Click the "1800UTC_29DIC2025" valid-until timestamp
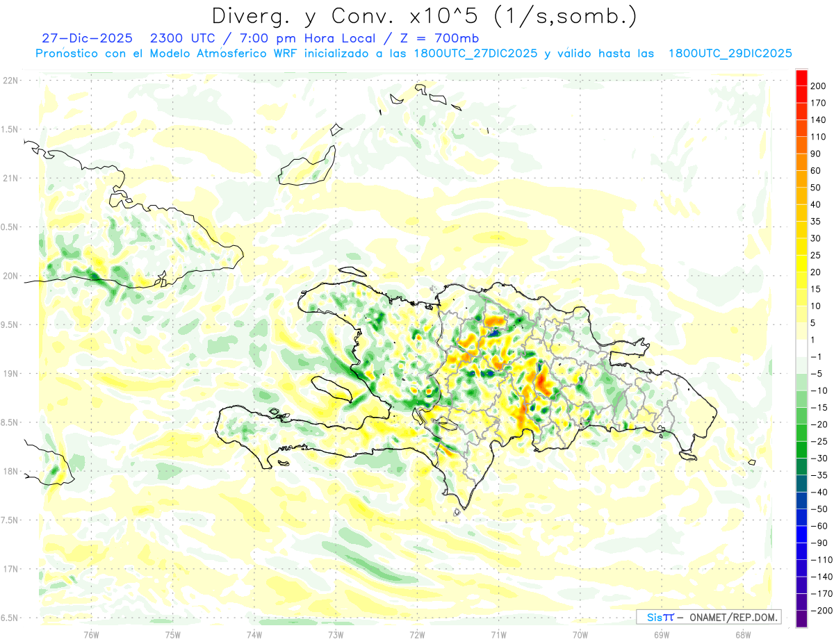Image resolution: width=834 pixels, height=644 pixels. pos(730,53)
